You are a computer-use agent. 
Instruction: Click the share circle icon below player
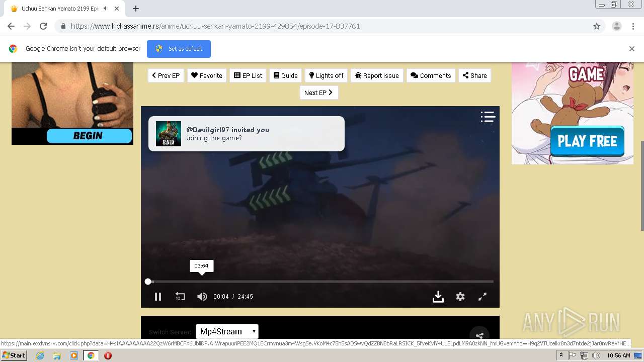[479, 336]
